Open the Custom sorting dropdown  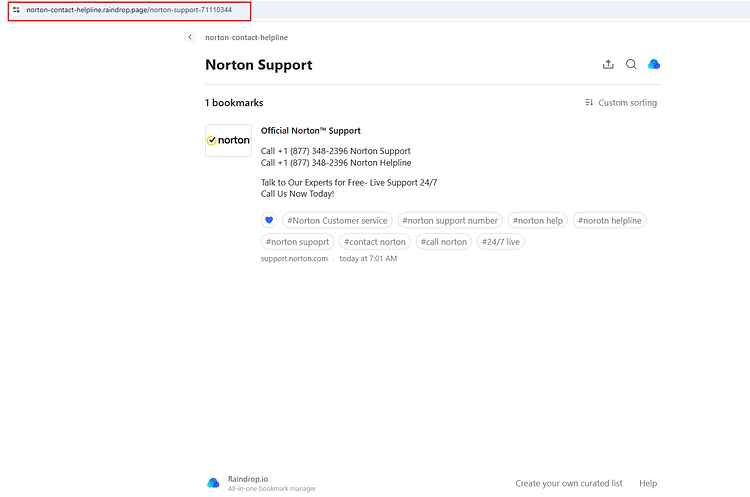point(621,102)
